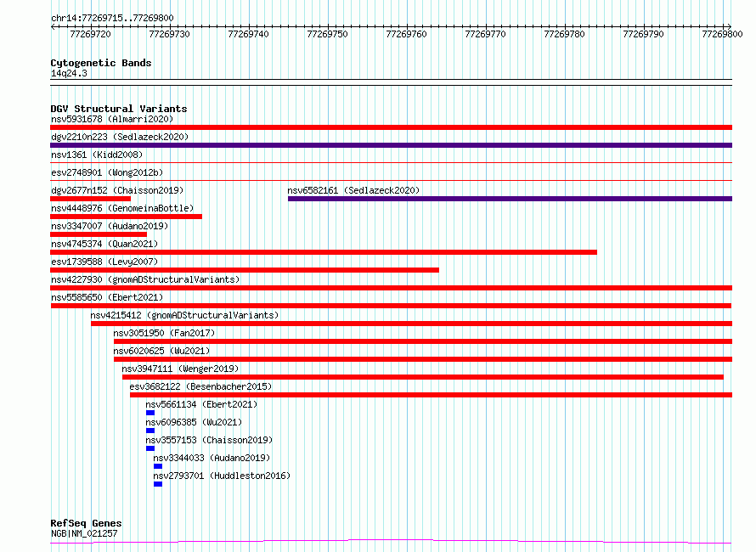Click the magenta NGB gene line
This screenshot has height=552, width=756.
pos(391,542)
